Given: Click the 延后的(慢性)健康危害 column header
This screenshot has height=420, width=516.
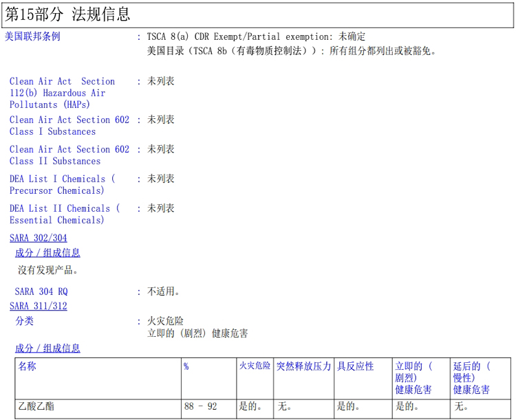Looking at the screenshot, I should tap(472, 378).
